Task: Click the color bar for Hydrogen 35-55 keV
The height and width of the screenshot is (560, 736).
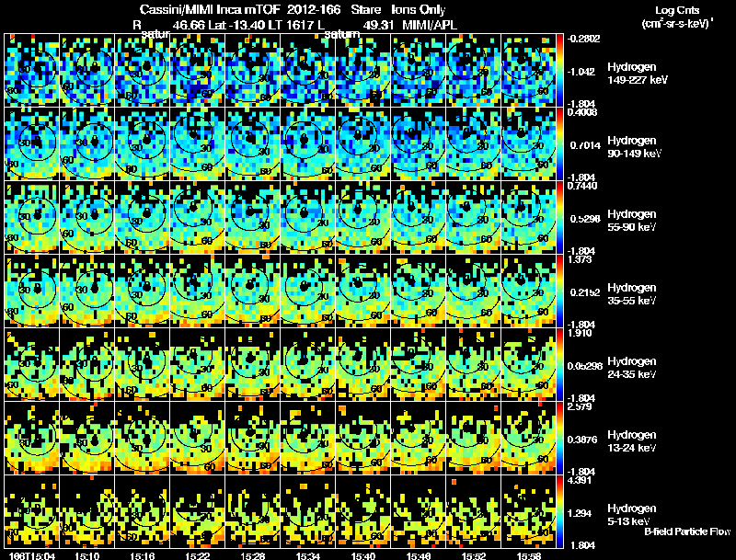Action: (x=559, y=291)
